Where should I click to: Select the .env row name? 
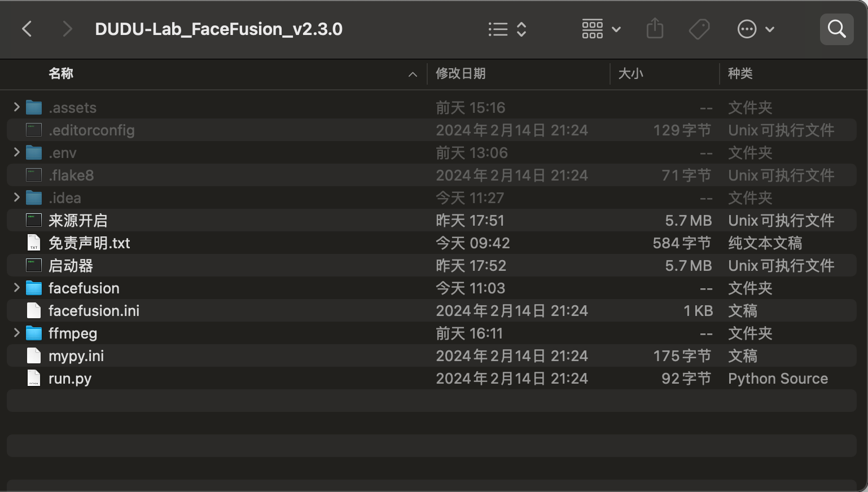point(62,153)
